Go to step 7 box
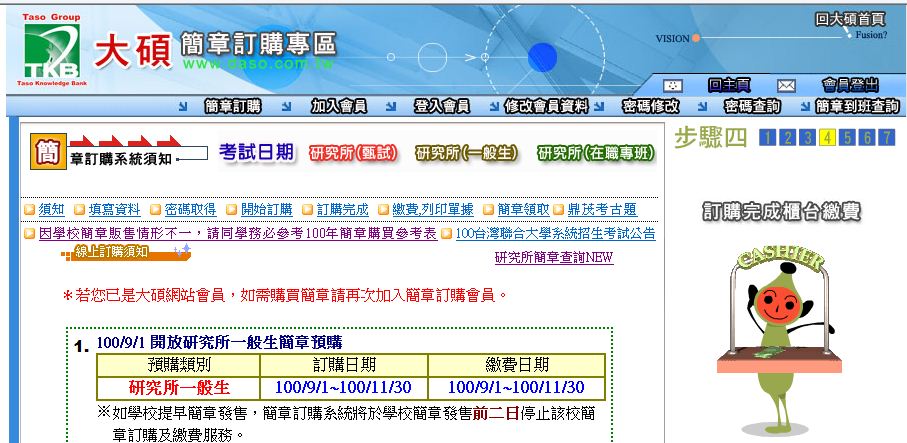This screenshot has height=443, width=907. tap(887, 138)
